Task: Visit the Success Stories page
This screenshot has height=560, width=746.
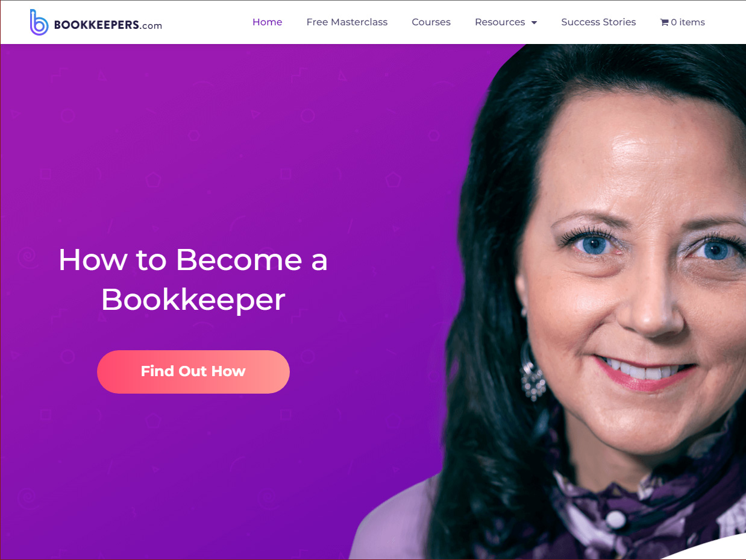Action: (598, 22)
